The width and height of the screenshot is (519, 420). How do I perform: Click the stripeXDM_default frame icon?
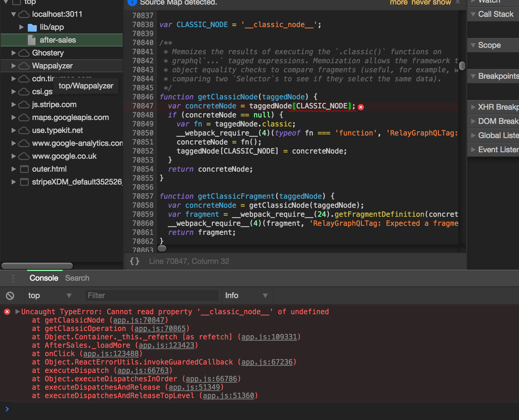[x=24, y=182]
